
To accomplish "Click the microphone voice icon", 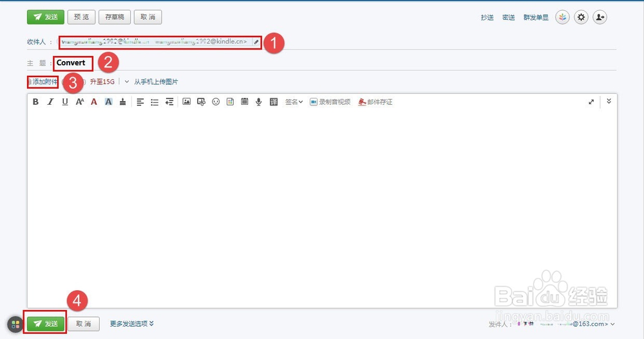I will tap(259, 102).
